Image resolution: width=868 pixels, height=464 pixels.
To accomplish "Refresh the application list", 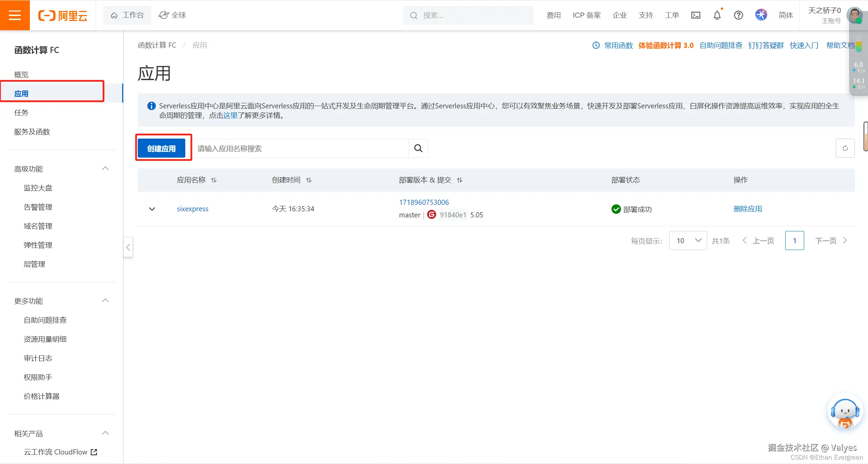I will (845, 148).
